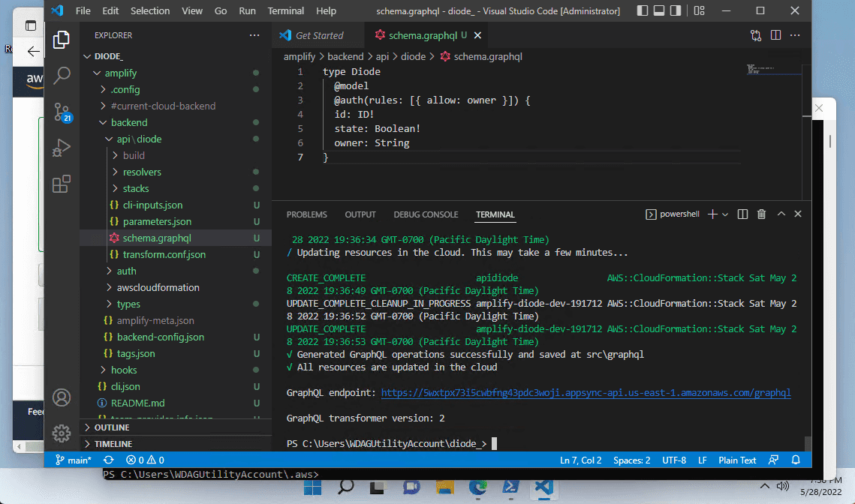Create a new terminal with plus icon

point(712,214)
